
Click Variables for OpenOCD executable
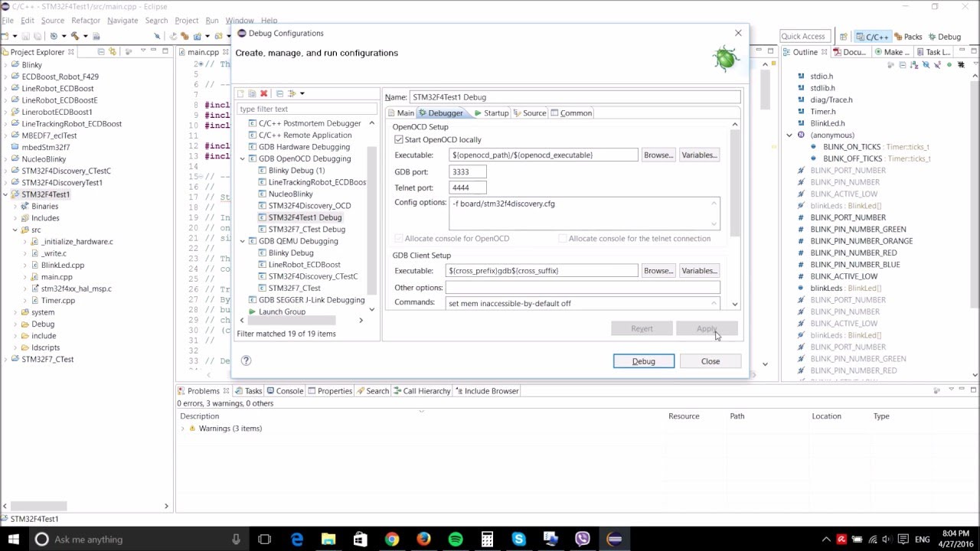tap(699, 155)
